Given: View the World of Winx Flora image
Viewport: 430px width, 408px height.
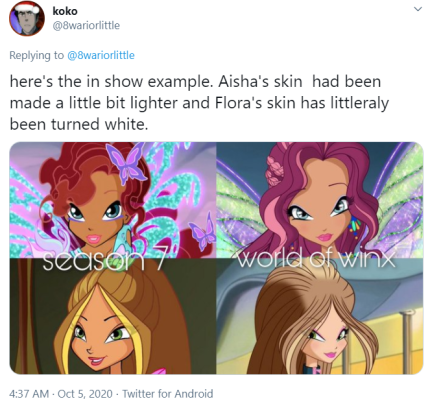Looking at the screenshot, I should click(320, 316).
